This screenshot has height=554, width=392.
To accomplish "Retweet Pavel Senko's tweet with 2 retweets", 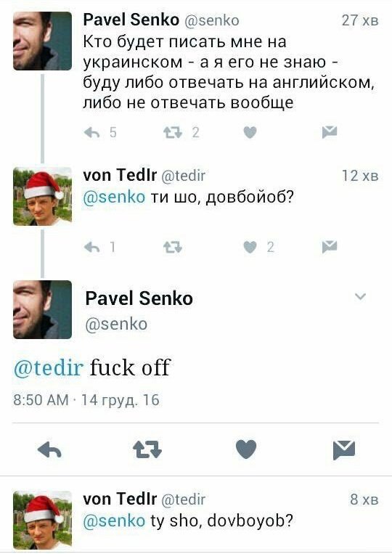I will (x=173, y=133).
